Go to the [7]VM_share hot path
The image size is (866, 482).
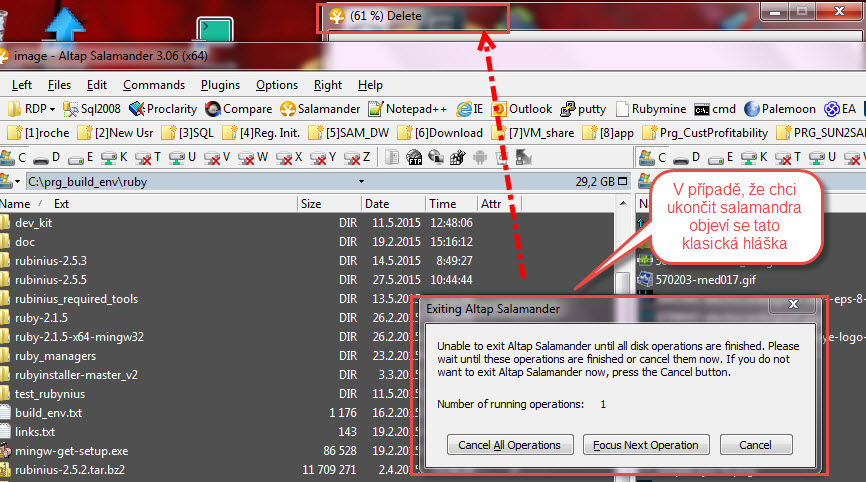(532, 133)
